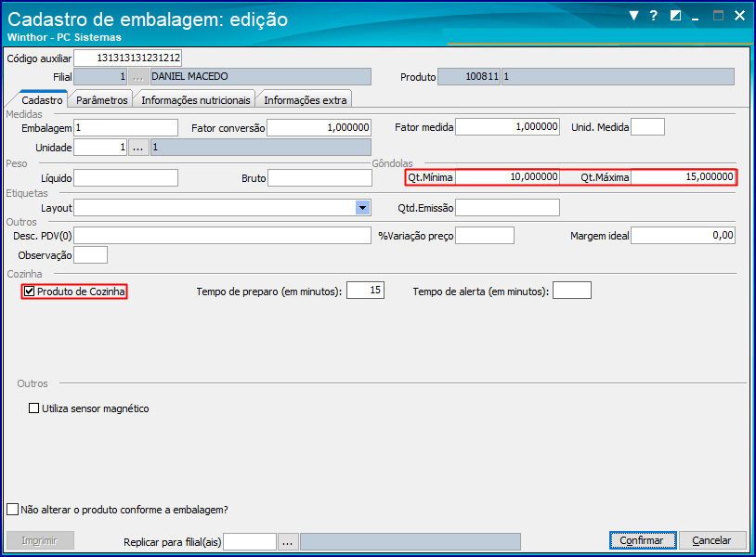Click the Tempo de preparo field
756x557 pixels.
366,291
